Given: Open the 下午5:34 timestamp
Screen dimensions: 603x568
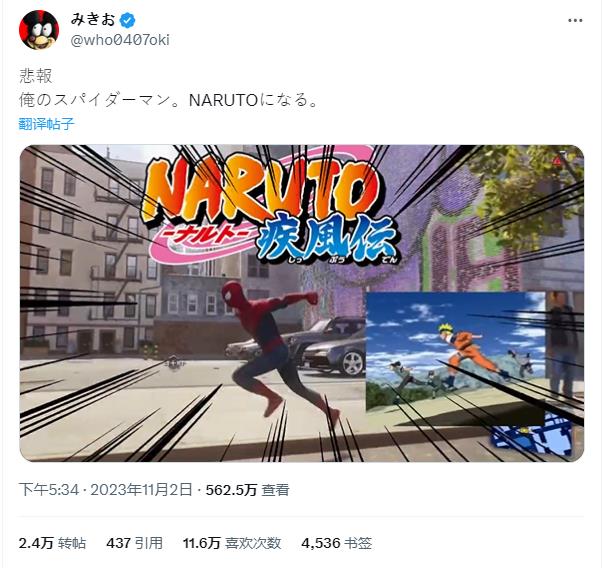Looking at the screenshot, I should (x=49, y=490).
